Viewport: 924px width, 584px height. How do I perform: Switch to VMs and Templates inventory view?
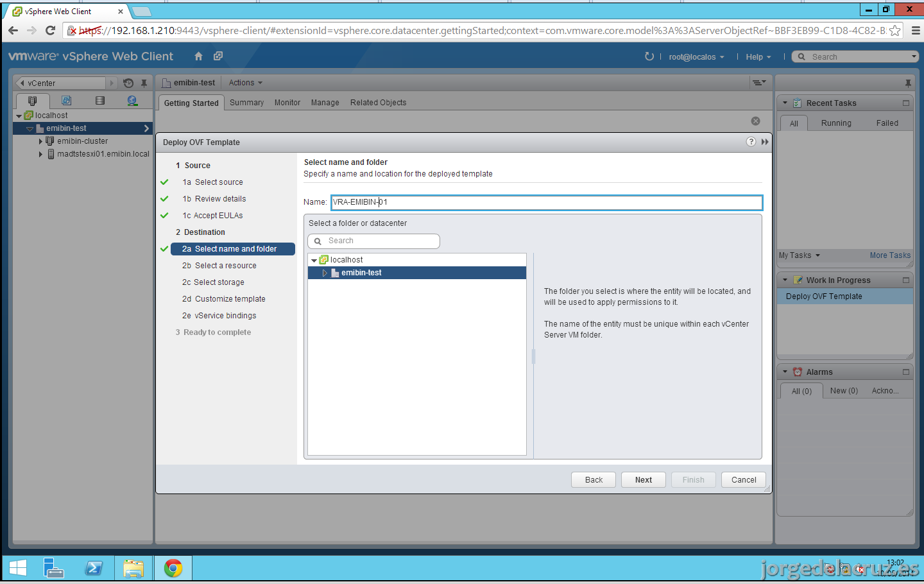[x=66, y=101]
